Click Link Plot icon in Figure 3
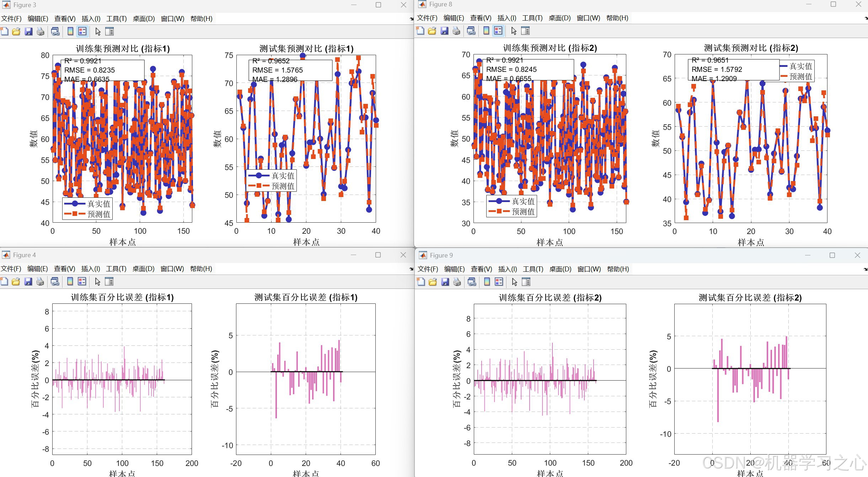868x477 pixels. point(55,32)
